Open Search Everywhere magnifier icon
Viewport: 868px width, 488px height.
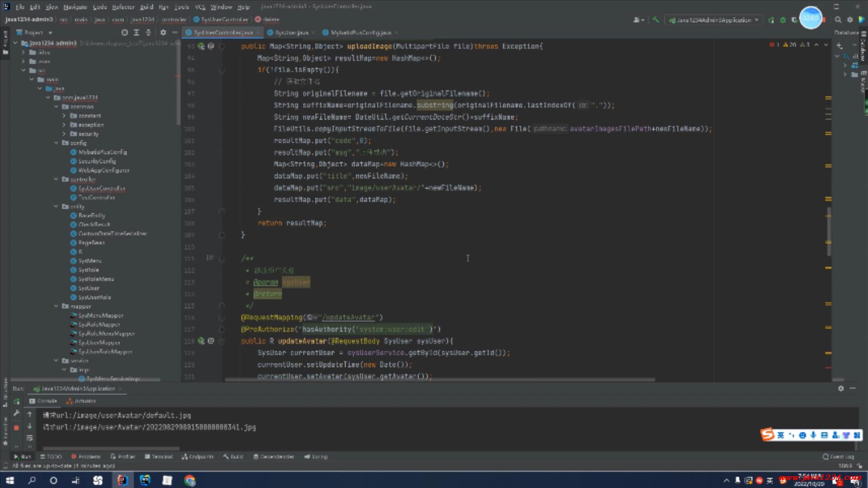838,20
